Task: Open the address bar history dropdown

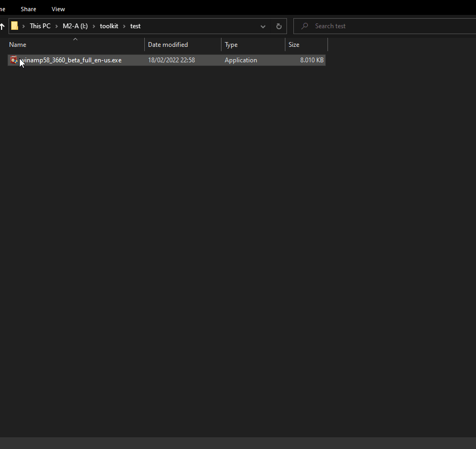Action: coord(263,26)
